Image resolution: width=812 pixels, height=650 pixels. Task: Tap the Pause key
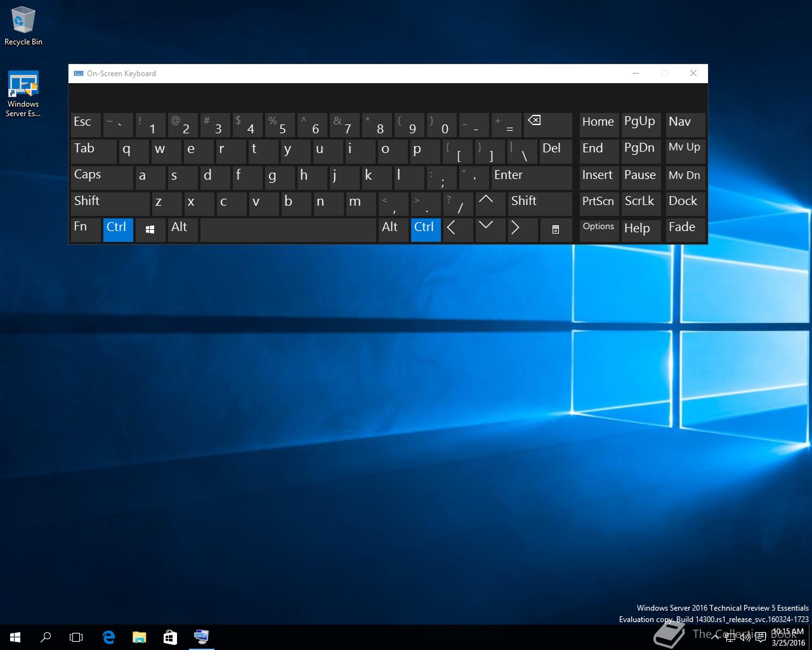[x=642, y=178]
